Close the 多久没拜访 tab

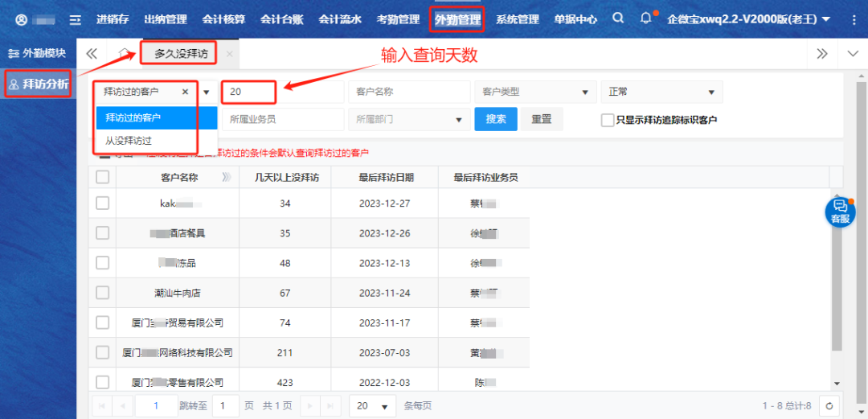click(229, 54)
